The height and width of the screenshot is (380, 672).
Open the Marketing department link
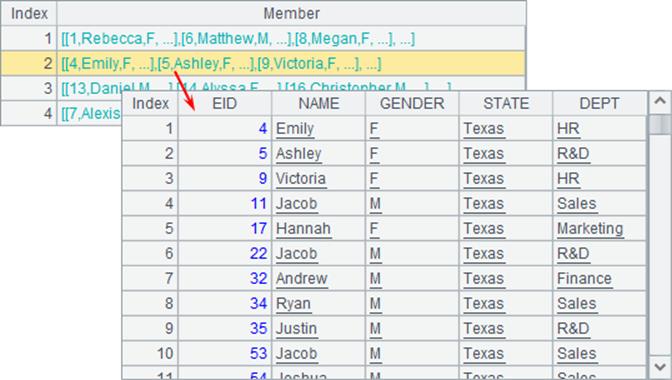pyautogui.click(x=590, y=228)
